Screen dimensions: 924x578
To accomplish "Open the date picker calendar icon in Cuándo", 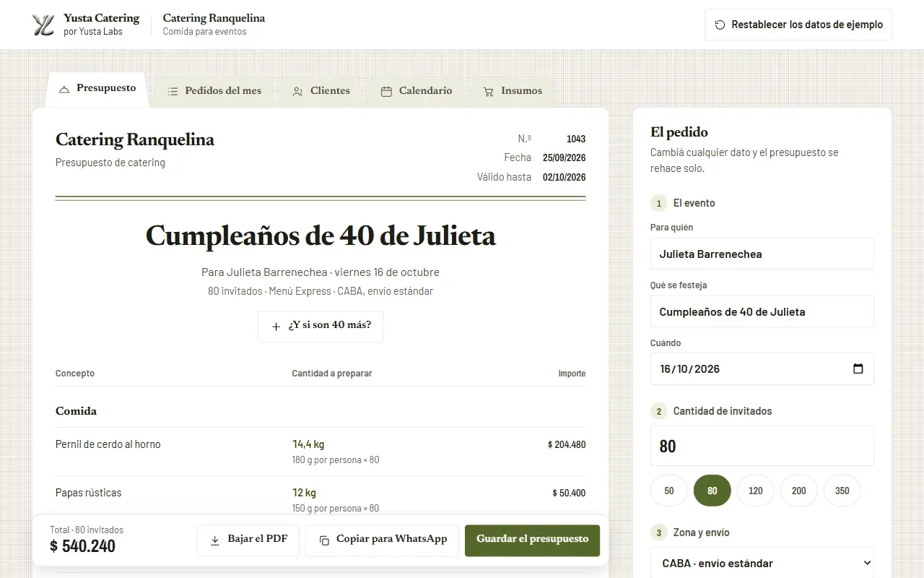I will [x=858, y=368].
